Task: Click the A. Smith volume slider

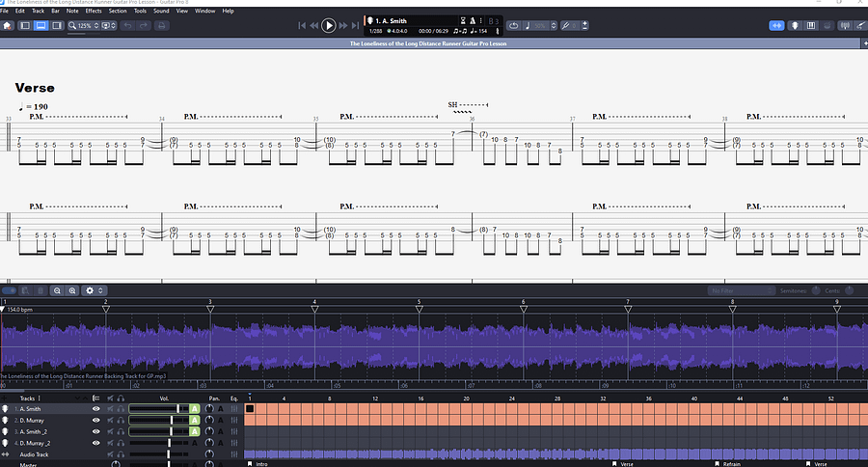Action: tap(159, 409)
